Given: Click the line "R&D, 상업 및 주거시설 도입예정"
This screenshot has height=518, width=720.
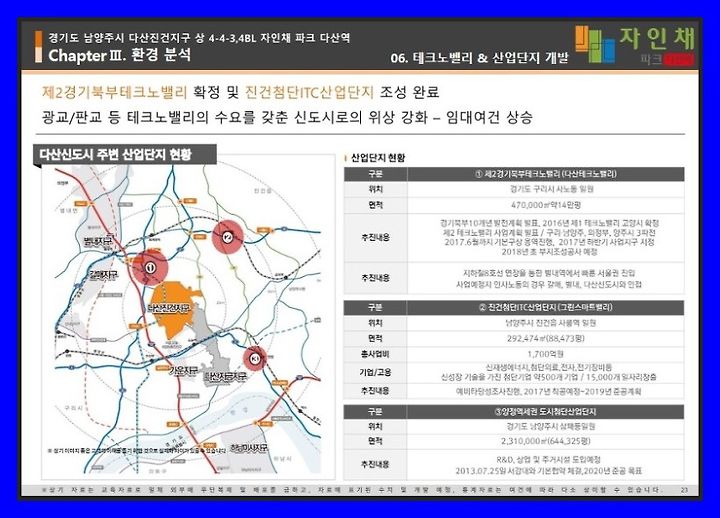Looking at the screenshot, I should point(548,460).
